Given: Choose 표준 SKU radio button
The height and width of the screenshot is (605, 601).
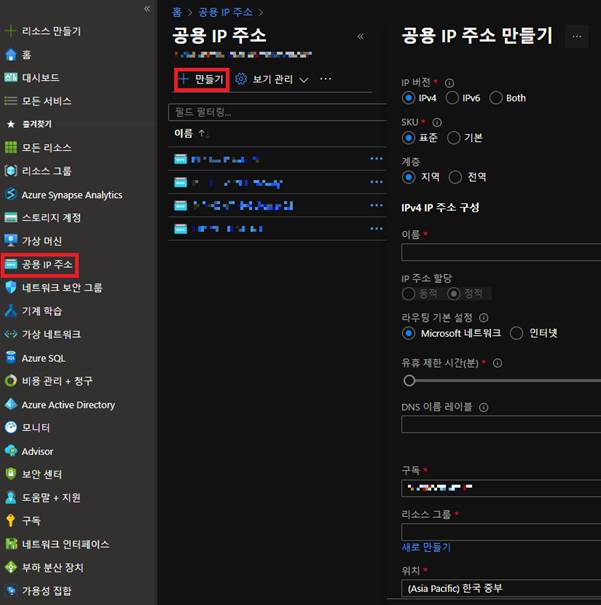Looking at the screenshot, I should pyautogui.click(x=409, y=138).
